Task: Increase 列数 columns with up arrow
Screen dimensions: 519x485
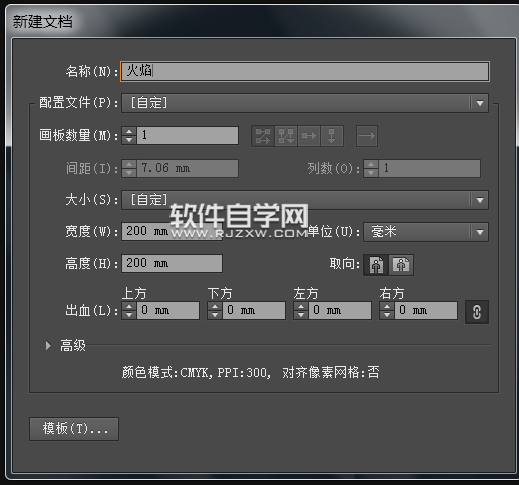Action: click(x=371, y=164)
